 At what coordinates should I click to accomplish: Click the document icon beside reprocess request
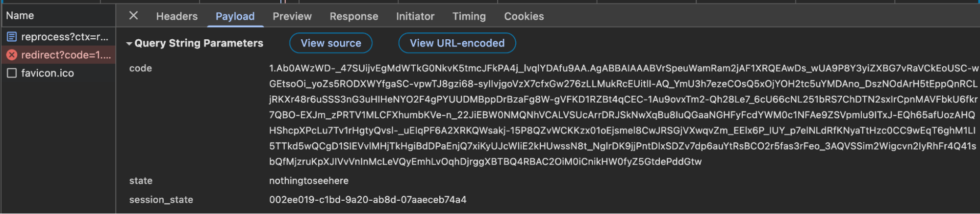point(12,37)
